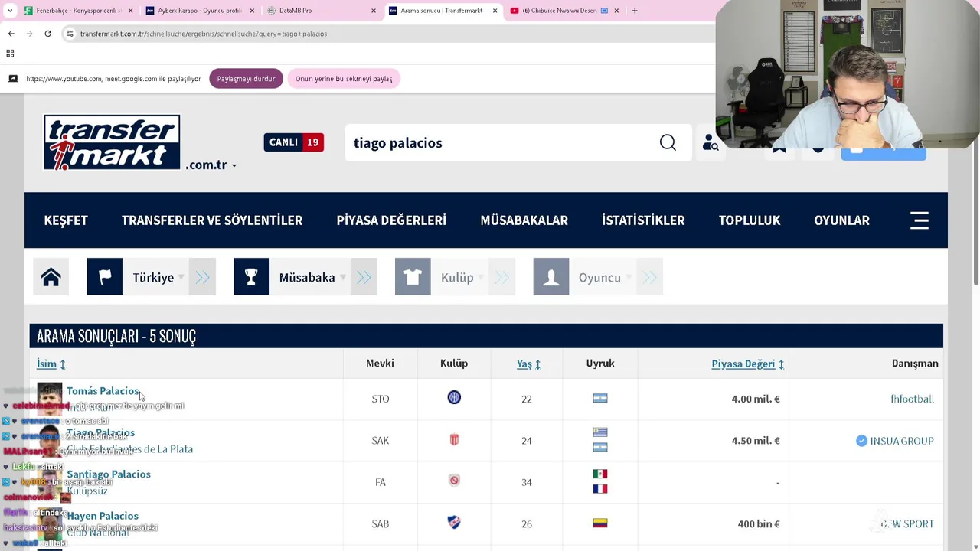Open Hayen Palacios player profile
Screen dimensions: 980x551
pyautogui.click(x=103, y=516)
